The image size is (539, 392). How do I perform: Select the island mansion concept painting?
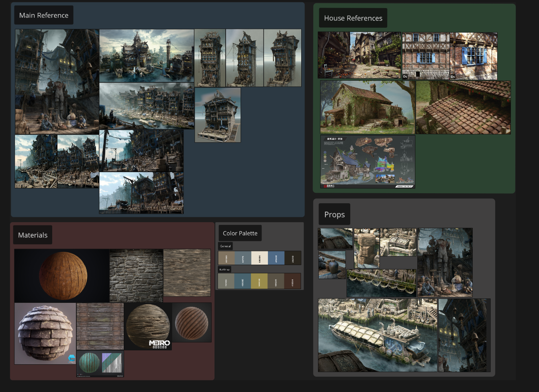147,55
